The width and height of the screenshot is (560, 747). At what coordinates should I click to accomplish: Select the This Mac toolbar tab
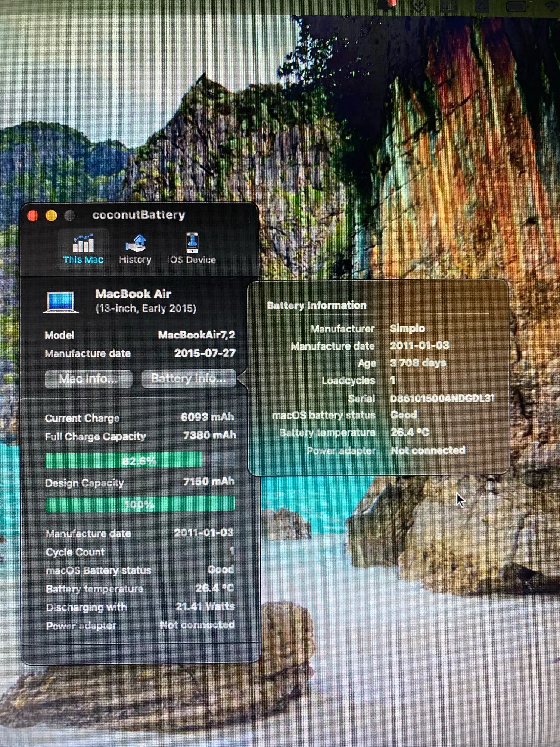[83, 249]
